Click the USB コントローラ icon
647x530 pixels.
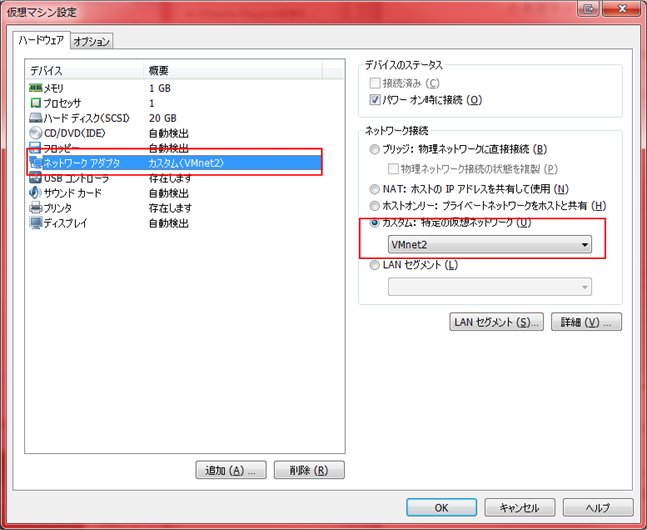tap(35, 178)
